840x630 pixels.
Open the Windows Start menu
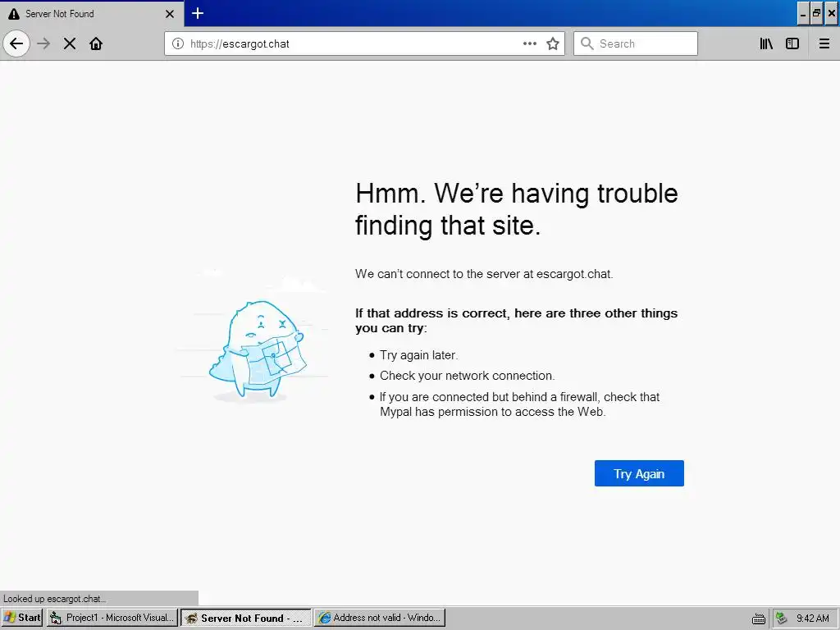(22, 618)
